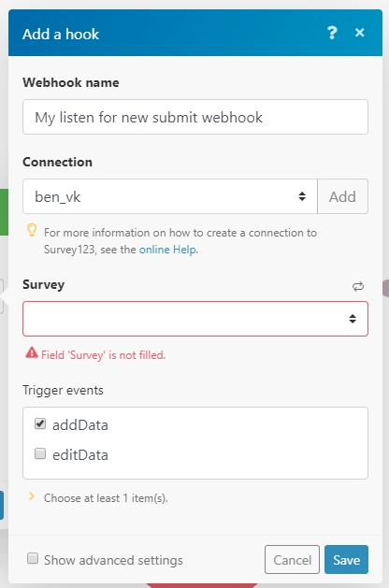
Task: Click the Survey refresh arrows icon
Action: tap(358, 286)
